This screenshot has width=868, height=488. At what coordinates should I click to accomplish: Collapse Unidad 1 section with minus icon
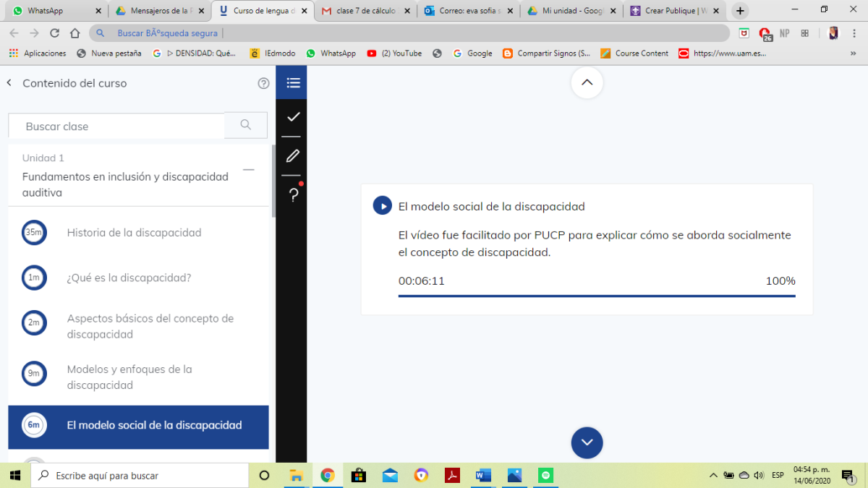point(249,170)
